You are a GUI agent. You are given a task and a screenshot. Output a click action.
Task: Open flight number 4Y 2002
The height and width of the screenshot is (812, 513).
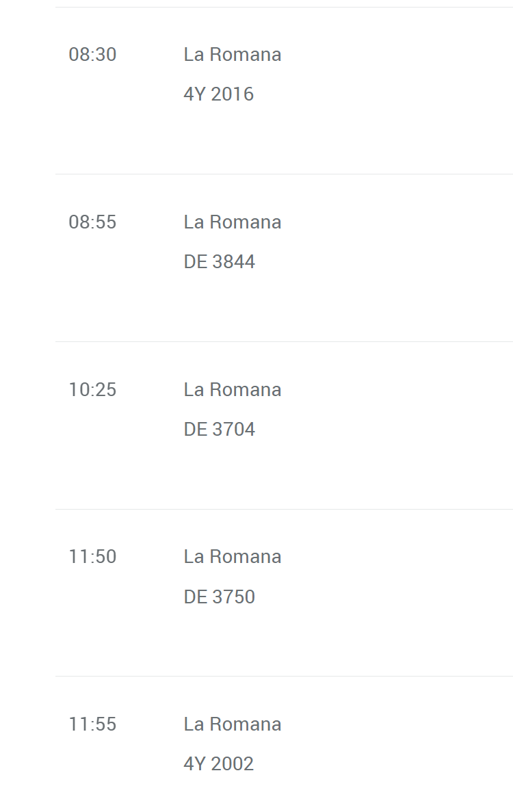[x=218, y=764]
